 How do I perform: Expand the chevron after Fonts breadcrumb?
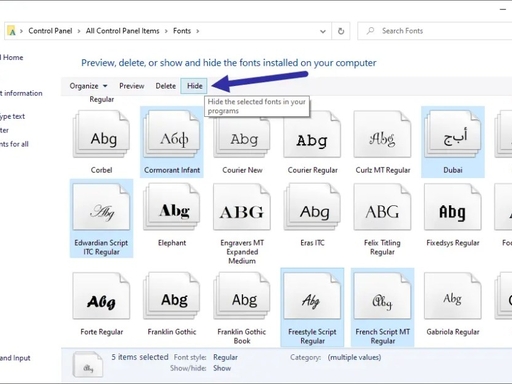(x=198, y=31)
